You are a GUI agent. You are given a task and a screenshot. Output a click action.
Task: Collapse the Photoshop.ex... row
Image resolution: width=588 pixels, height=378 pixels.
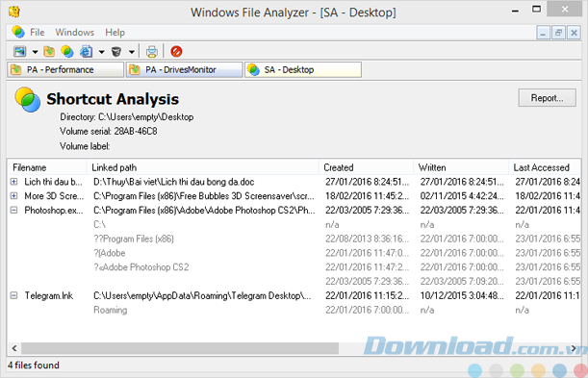point(13,211)
